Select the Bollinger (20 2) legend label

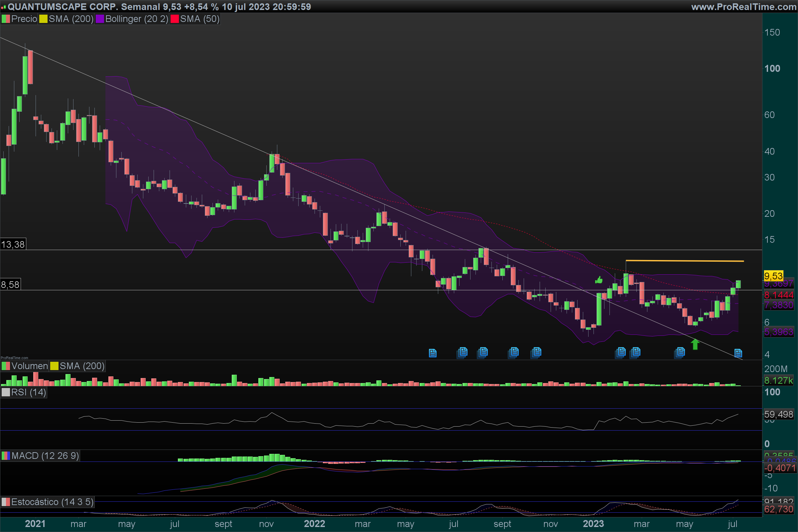[x=136, y=19]
